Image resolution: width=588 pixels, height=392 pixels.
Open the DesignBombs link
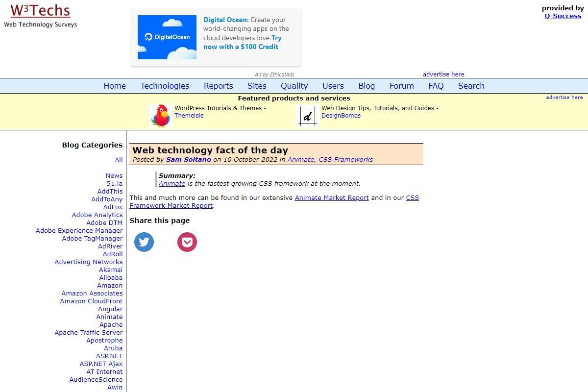tap(341, 116)
